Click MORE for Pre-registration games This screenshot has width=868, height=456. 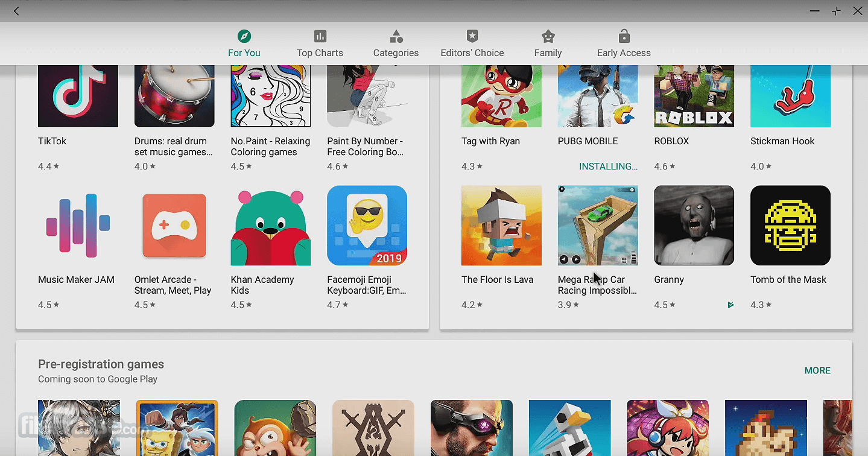coord(817,370)
